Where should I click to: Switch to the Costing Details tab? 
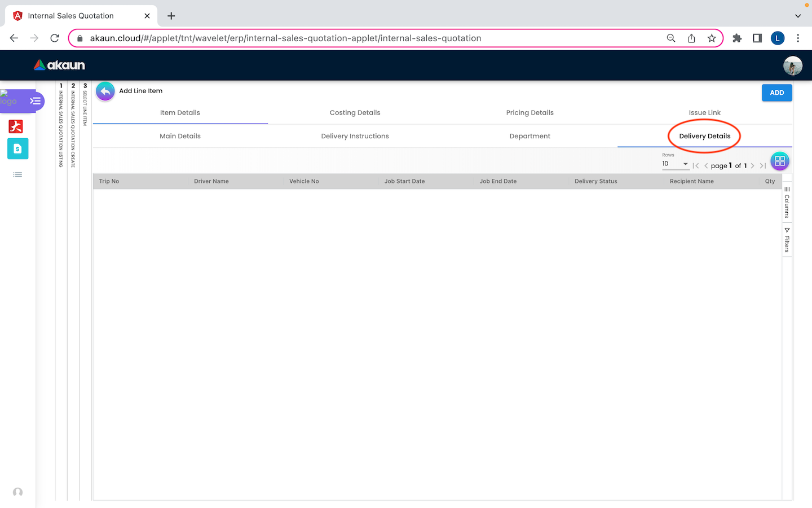point(355,113)
